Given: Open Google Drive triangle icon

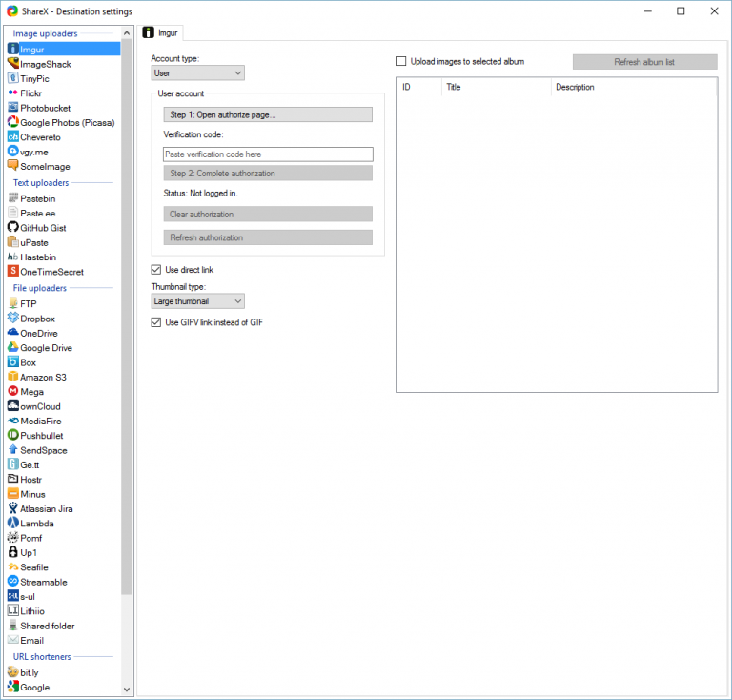Looking at the screenshot, I should (x=13, y=347).
